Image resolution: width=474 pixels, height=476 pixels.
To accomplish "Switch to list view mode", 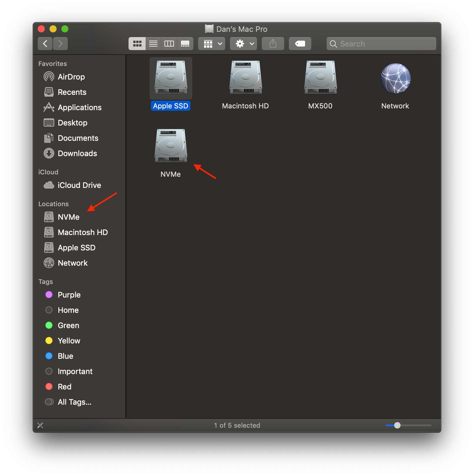I will (x=153, y=44).
